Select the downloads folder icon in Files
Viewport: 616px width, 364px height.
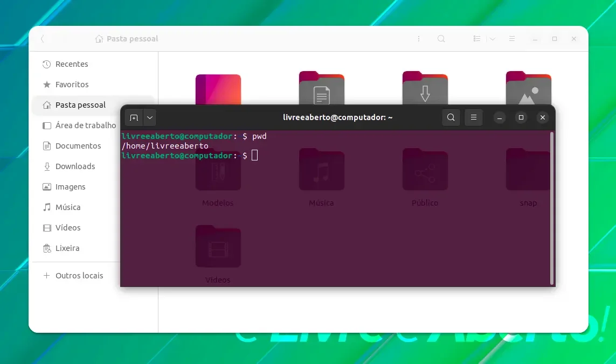[425, 88]
